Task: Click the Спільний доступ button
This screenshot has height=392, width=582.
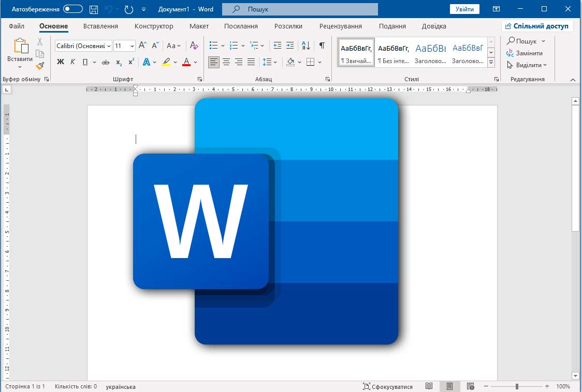Action: pos(537,26)
